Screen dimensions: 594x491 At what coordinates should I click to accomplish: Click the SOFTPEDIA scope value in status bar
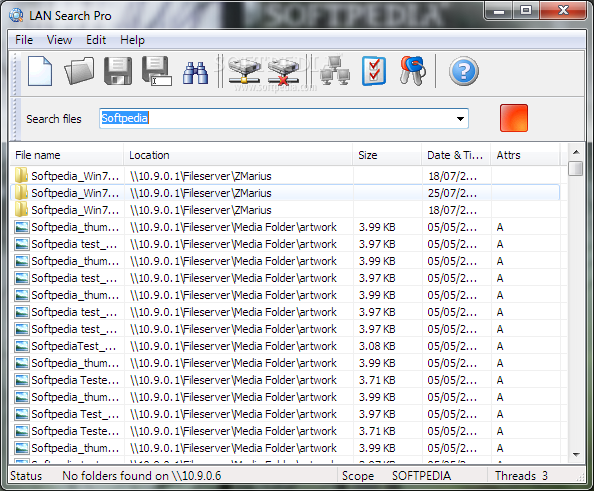click(421, 475)
